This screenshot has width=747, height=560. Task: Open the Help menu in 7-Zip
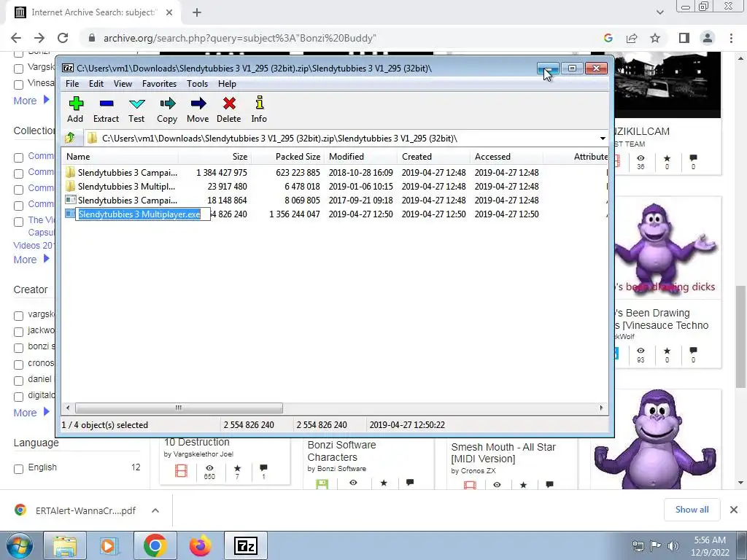coord(228,84)
